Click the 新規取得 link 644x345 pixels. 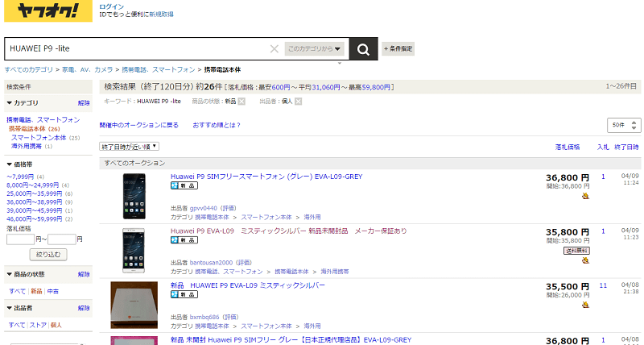point(162,15)
